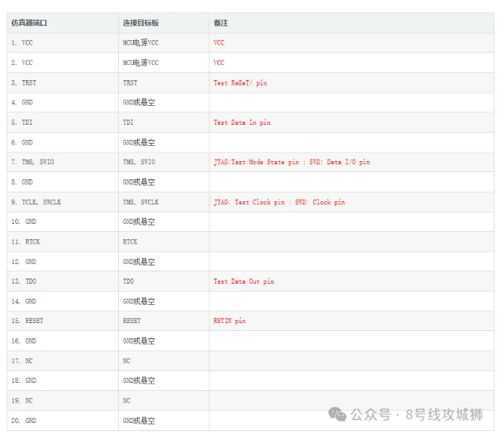Click the "1. VCC" port cell

click(x=22, y=43)
